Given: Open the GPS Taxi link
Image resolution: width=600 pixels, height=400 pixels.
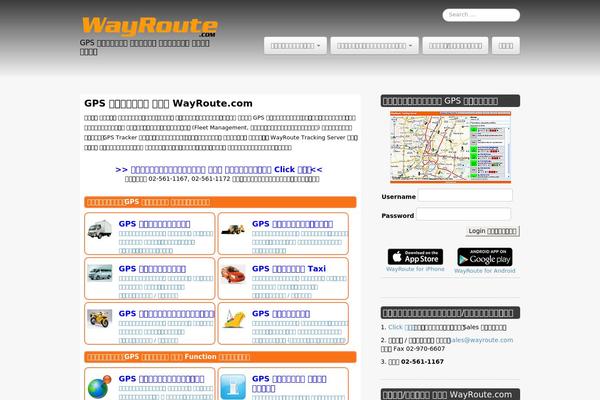Looking at the screenshot, I should 289,269.
